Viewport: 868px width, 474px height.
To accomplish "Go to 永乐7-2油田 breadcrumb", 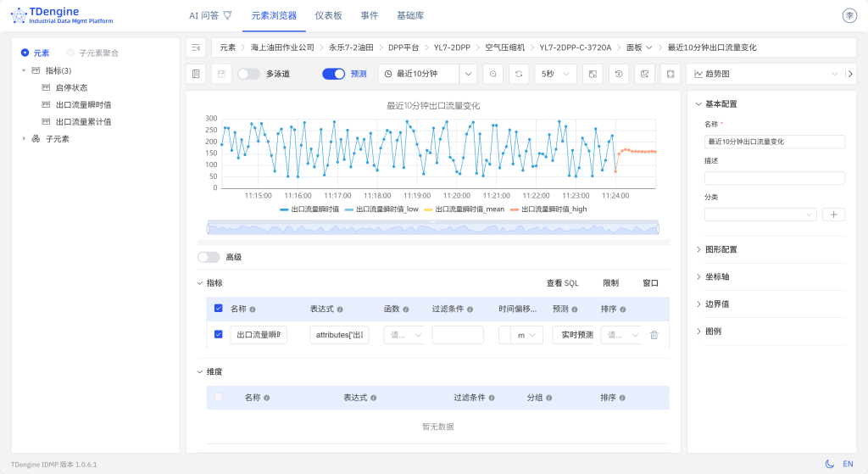I will click(x=351, y=47).
